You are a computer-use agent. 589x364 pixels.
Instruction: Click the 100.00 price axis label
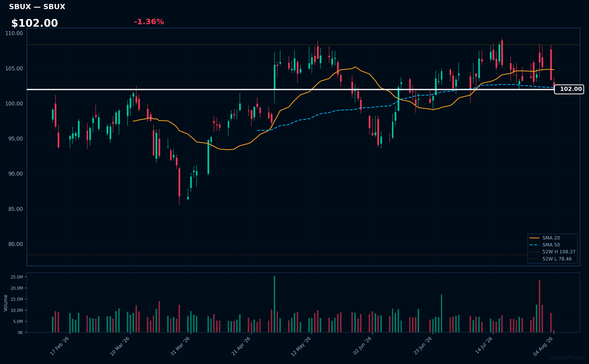[14, 103]
